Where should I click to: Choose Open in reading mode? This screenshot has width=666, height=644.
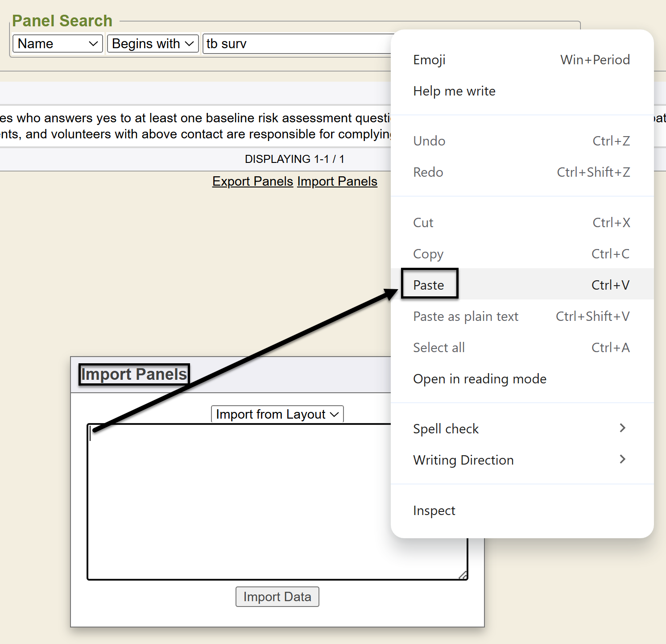pos(480,378)
